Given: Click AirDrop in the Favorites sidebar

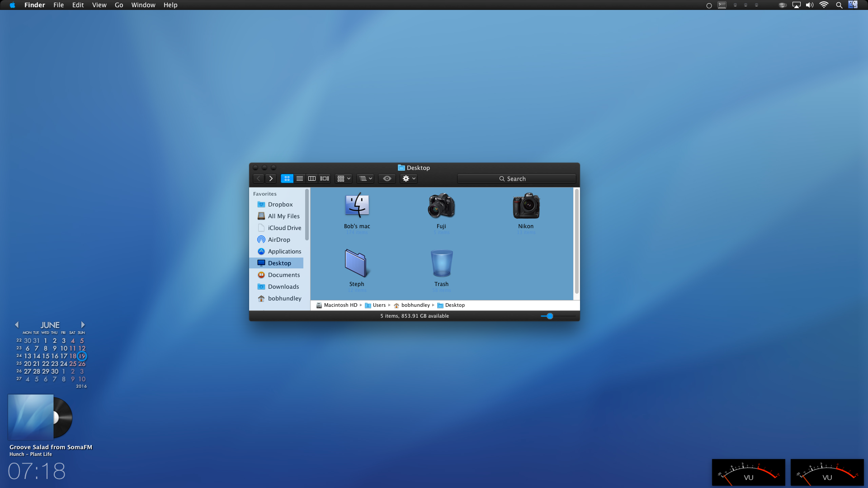Looking at the screenshot, I should point(279,239).
